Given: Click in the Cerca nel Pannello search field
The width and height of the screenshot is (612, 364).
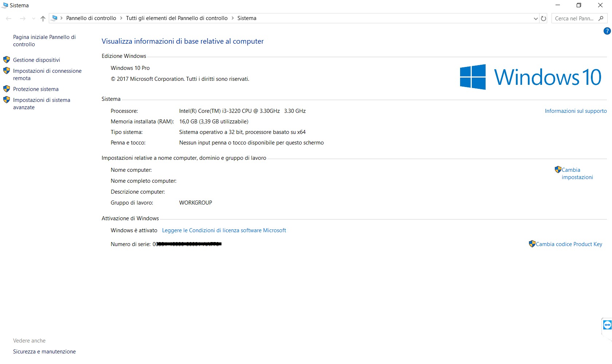Looking at the screenshot, I should coord(574,19).
